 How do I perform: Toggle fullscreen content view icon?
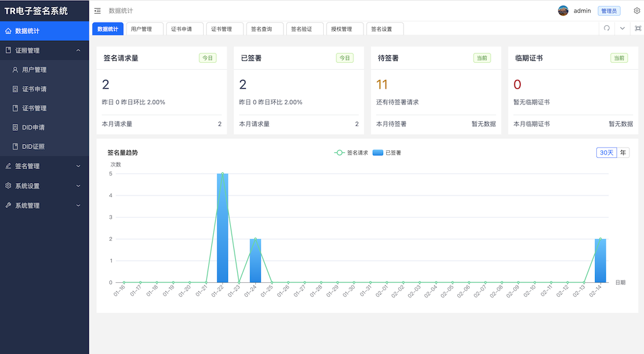coord(638,28)
